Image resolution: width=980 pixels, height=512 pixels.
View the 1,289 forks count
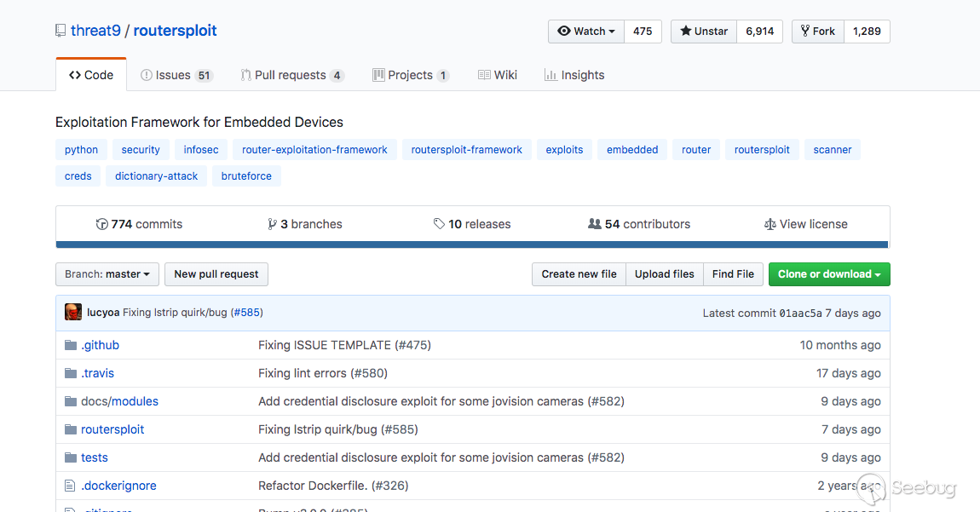tap(867, 32)
